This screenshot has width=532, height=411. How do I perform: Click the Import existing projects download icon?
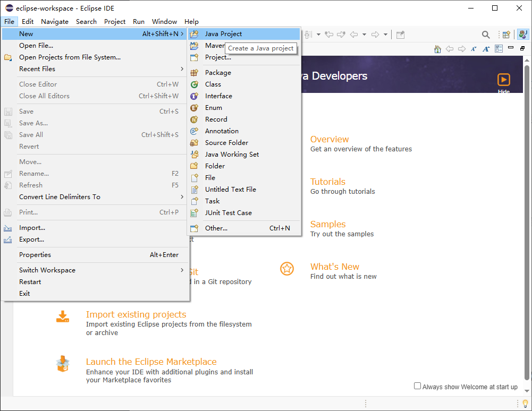(63, 316)
